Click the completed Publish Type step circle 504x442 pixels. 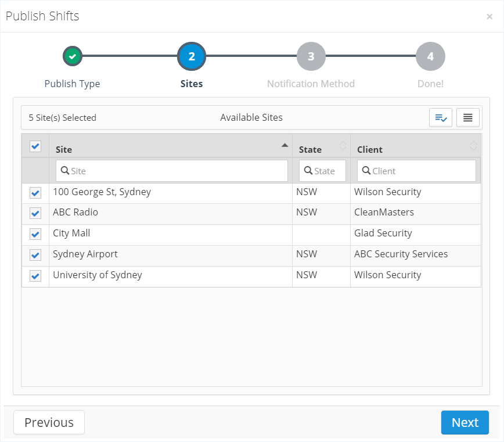pos(73,56)
